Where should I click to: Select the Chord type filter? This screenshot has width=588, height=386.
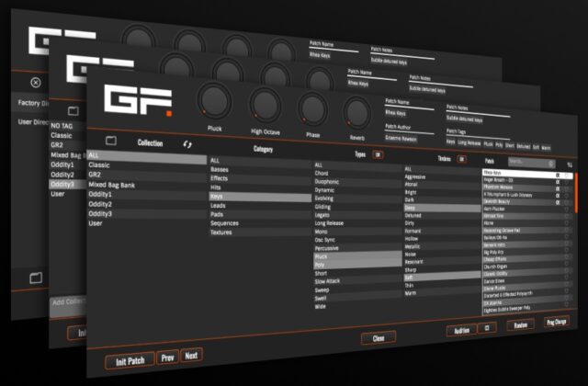point(357,174)
